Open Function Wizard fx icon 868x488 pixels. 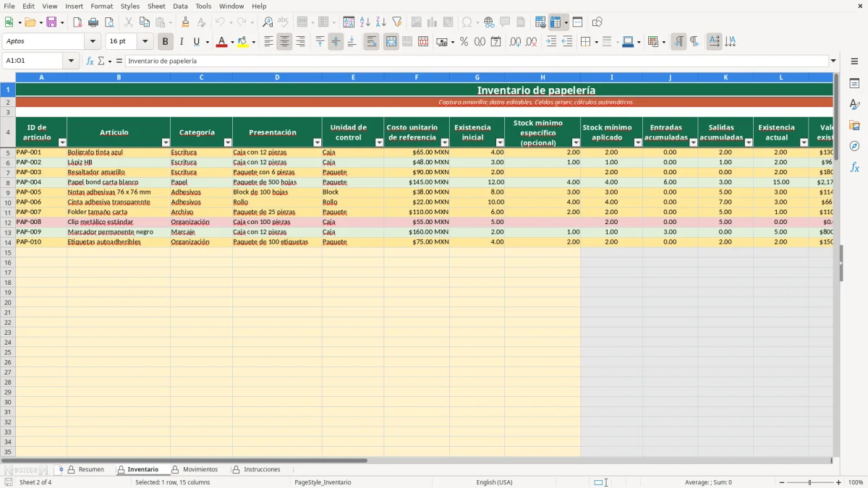[x=90, y=61]
